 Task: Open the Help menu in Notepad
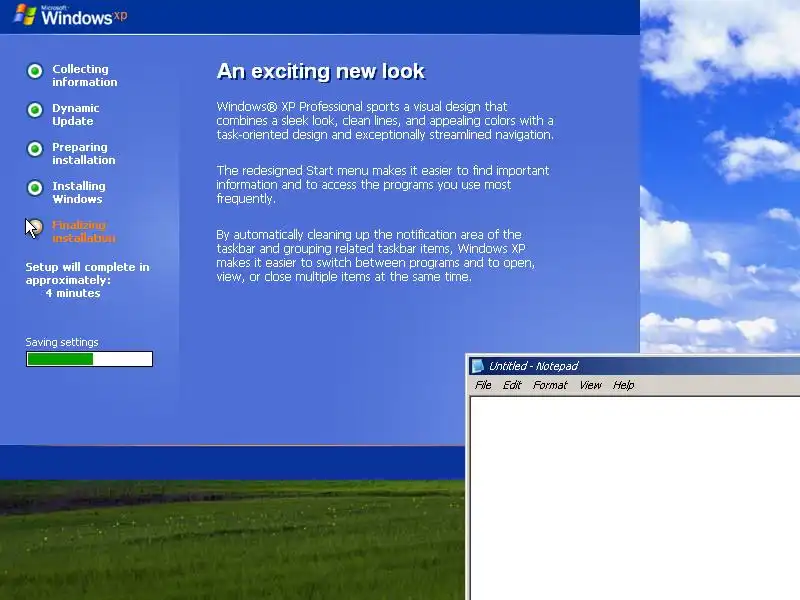pyautogui.click(x=623, y=385)
